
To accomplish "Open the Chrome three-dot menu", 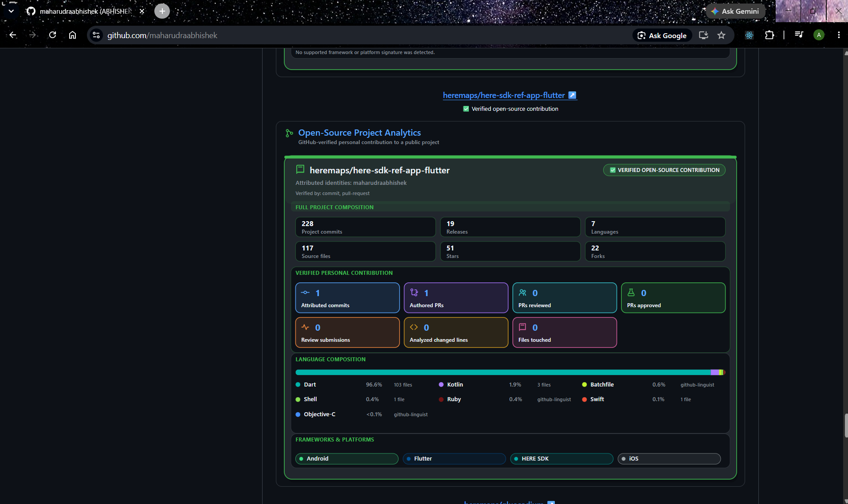I will pyautogui.click(x=839, y=35).
